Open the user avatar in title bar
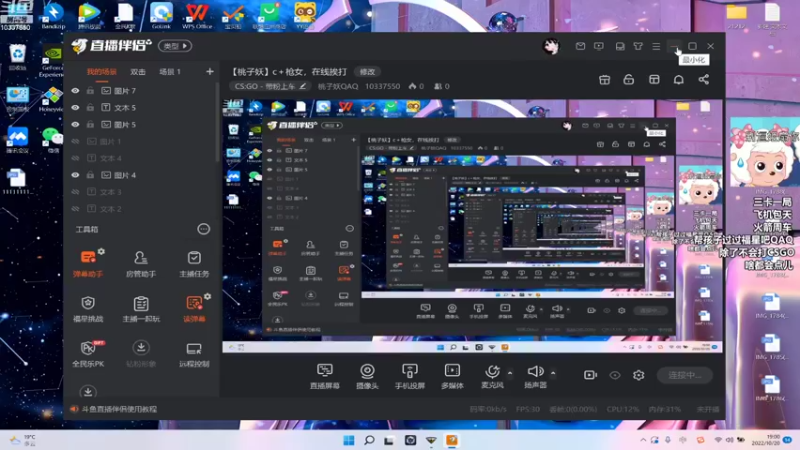This screenshot has height=450, width=800. click(551, 46)
